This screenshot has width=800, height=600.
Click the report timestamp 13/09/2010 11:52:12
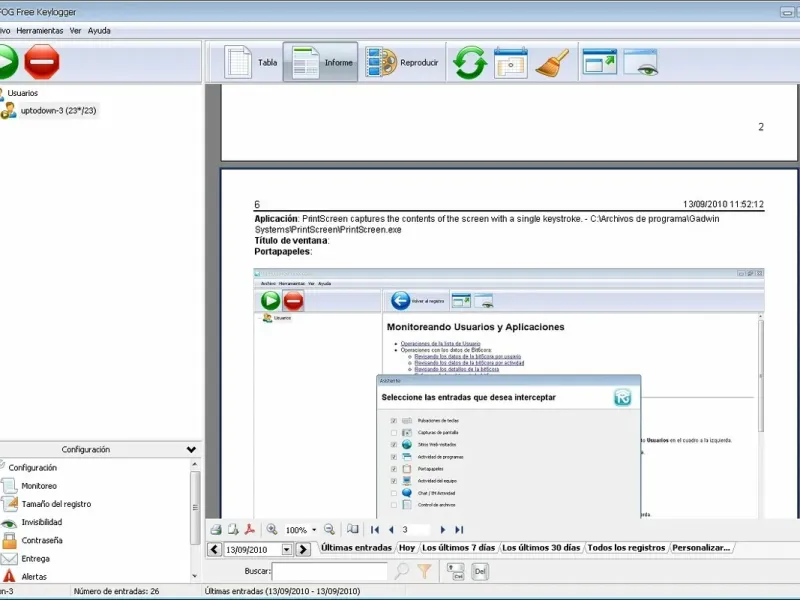pos(723,204)
